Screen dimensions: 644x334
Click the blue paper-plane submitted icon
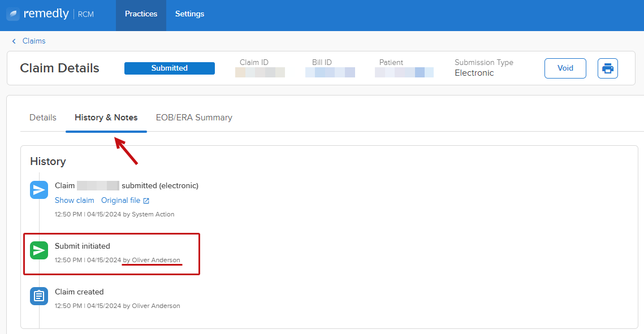(39, 189)
